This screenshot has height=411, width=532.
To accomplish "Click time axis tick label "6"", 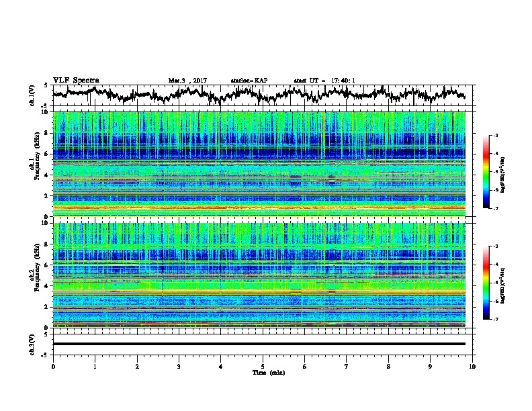I will pos(305,367).
